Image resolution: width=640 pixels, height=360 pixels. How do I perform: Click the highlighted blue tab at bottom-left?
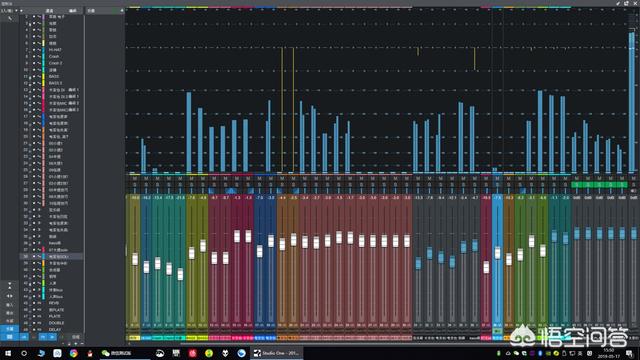9,329
